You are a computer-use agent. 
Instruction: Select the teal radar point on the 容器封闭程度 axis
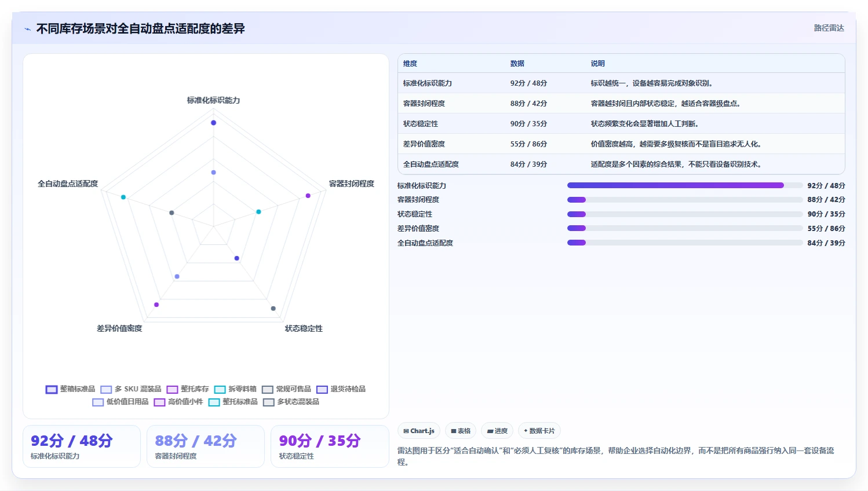[x=258, y=212]
